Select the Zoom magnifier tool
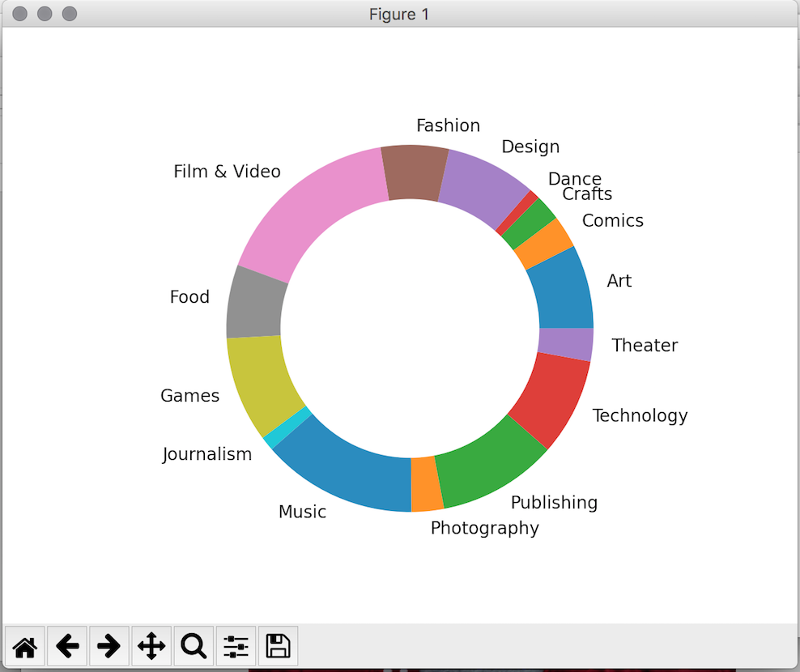 tap(194, 646)
